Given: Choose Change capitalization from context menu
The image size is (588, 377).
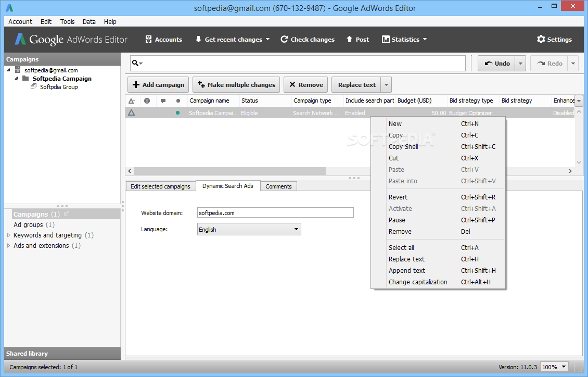Looking at the screenshot, I should click(438, 282).
